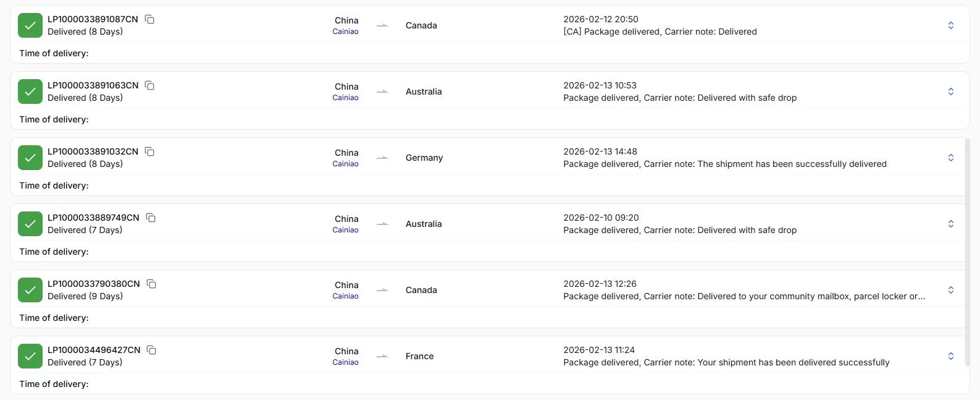The image size is (980, 400).
Task: Click the plane icon on the France shipment row
Action: (382, 356)
